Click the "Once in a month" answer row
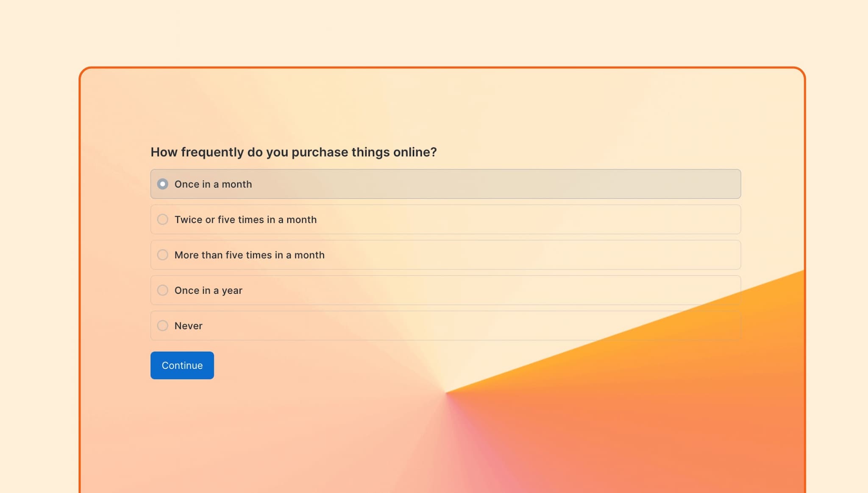This screenshot has height=493, width=868. tap(424, 184)
